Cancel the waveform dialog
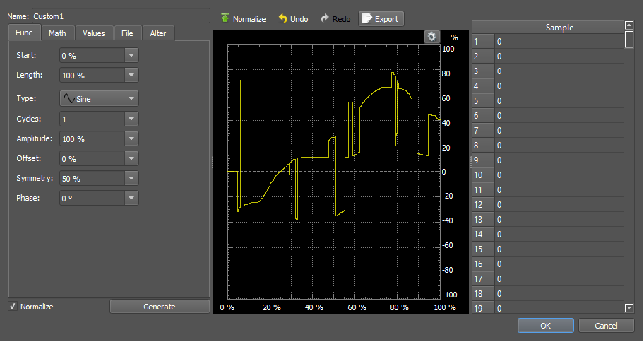 [x=606, y=326]
